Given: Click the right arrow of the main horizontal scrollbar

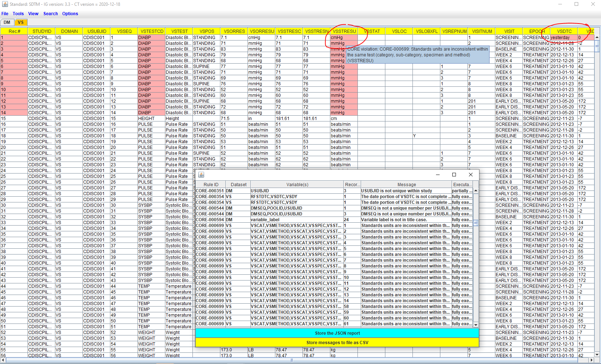Looking at the screenshot, I should click(592, 360).
